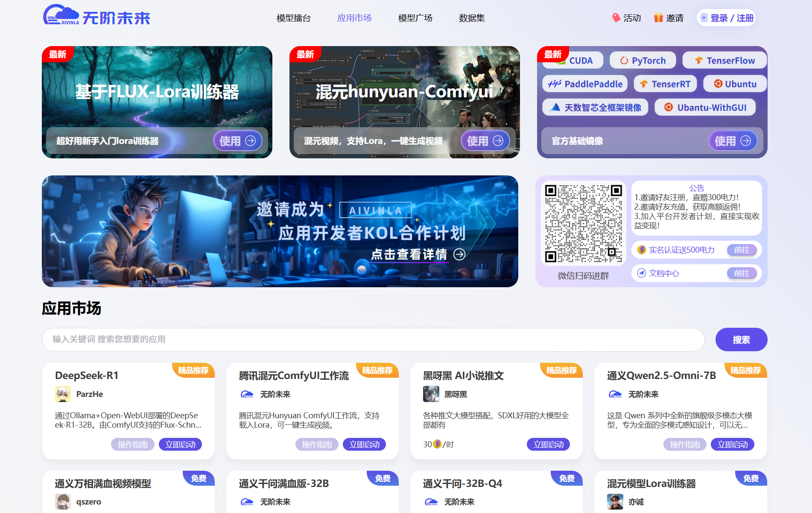Click 登录 / 注册 button
This screenshot has width=812, height=513.
pyautogui.click(x=726, y=18)
